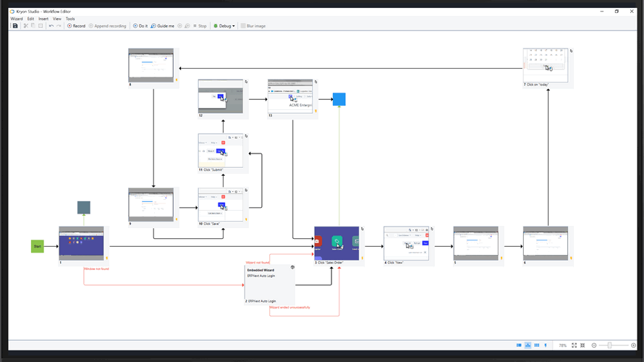Viewport: 644px width, 362px height.
Task: Click the fit to screen icon
Action: [x=575, y=345]
